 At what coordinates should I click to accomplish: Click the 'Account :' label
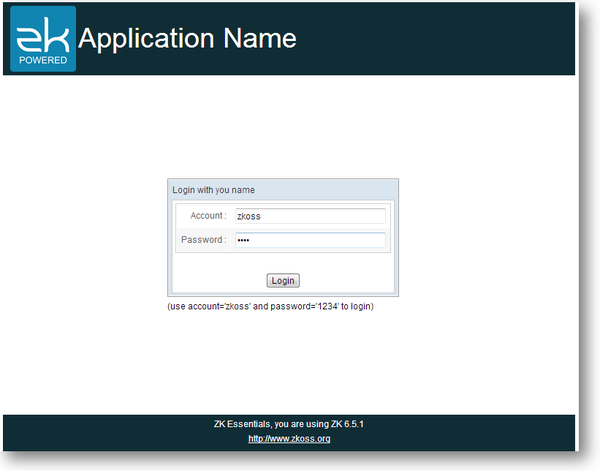(x=209, y=216)
